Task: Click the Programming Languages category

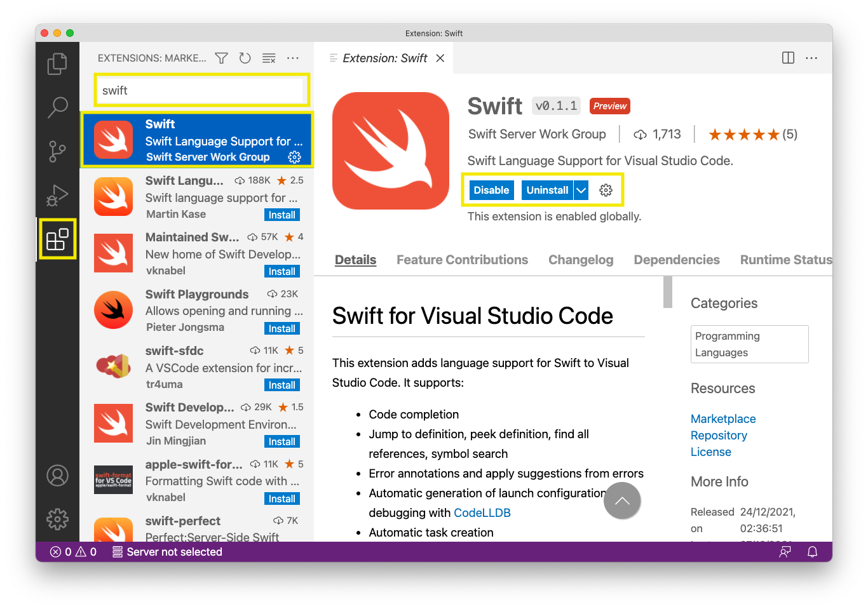Action: point(750,344)
